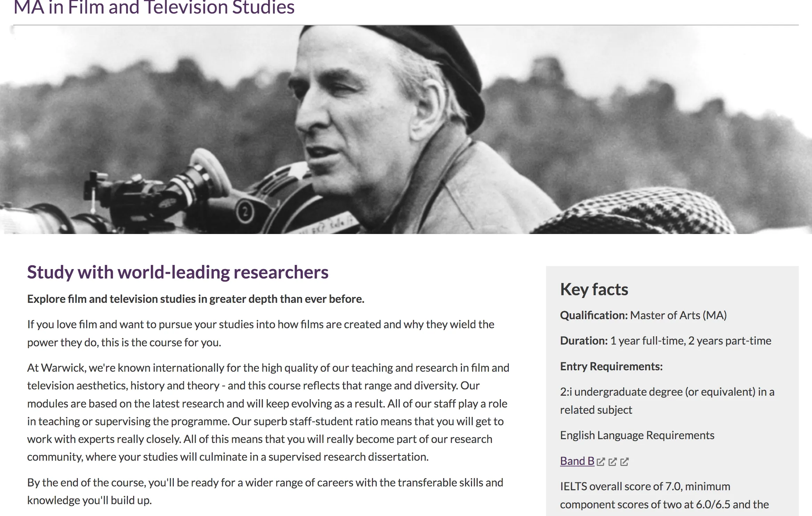
Task: Click the "Entry Requirements:" label
Action: [x=611, y=366]
